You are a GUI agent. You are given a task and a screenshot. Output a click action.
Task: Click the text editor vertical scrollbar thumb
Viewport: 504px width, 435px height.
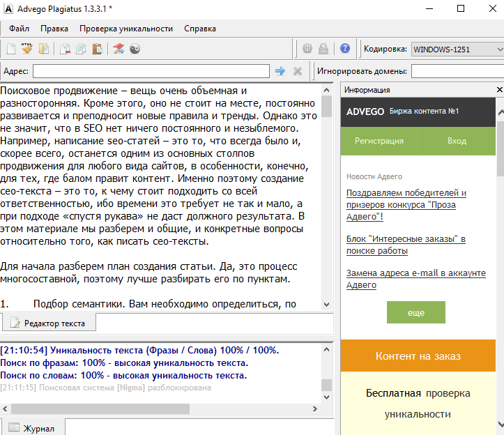click(x=326, y=107)
